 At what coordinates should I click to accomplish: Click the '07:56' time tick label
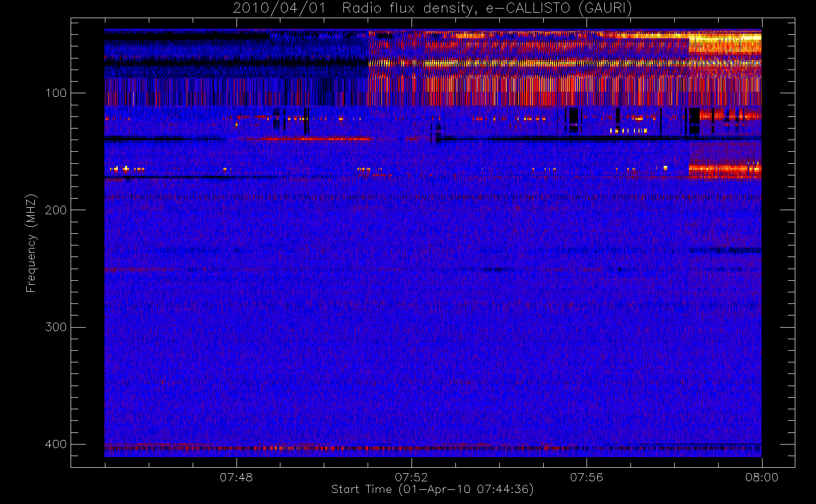point(587,477)
